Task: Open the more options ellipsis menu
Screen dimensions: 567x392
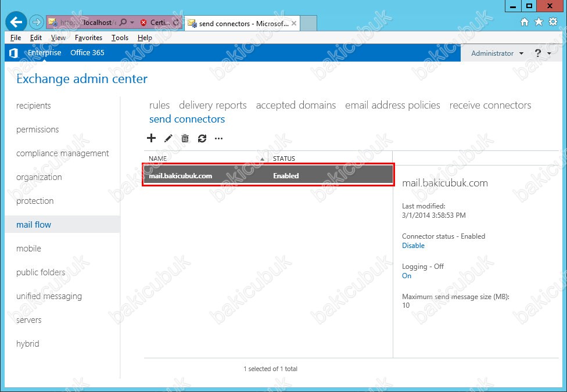Action: (218, 138)
